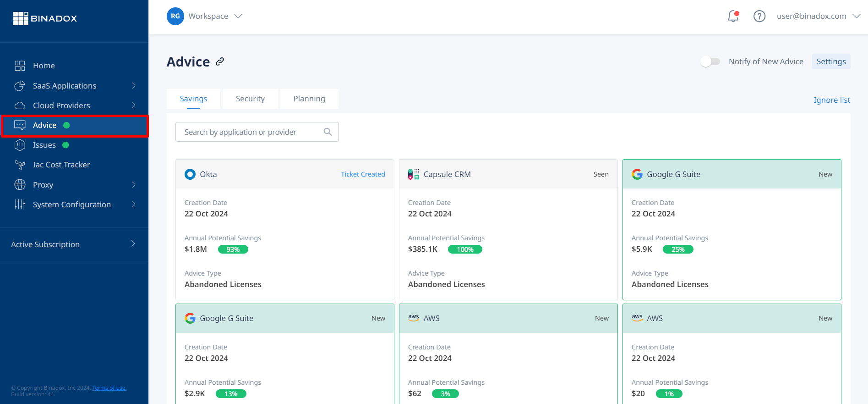This screenshot has height=404, width=868.
Task: Click the Seen status on Capsule CRM
Action: coord(601,174)
